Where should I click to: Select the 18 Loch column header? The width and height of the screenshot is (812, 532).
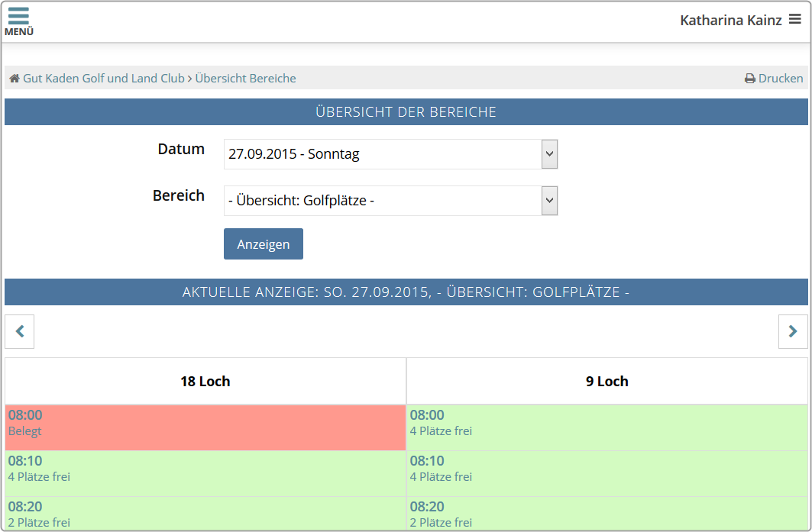(x=205, y=381)
